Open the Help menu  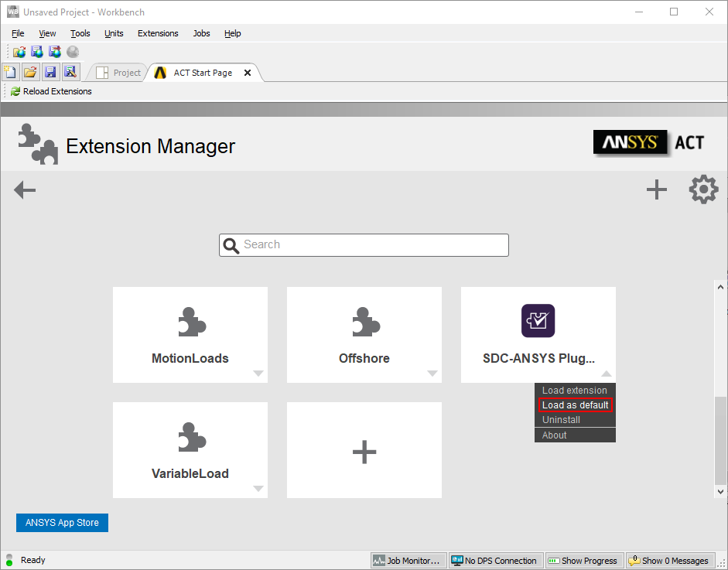tap(233, 33)
